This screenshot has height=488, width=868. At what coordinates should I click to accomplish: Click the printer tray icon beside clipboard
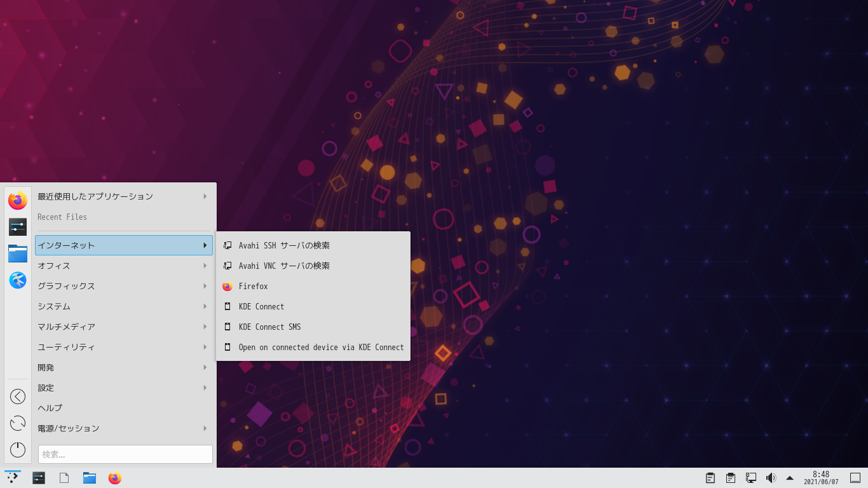pyautogui.click(x=731, y=478)
